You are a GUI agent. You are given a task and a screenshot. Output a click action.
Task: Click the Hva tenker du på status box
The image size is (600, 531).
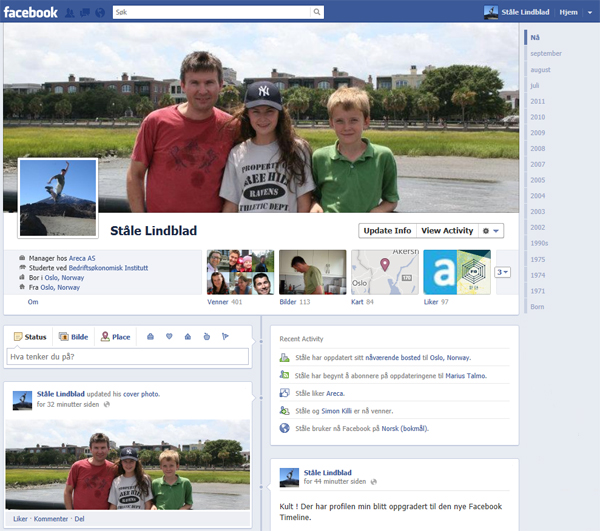tap(128, 357)
